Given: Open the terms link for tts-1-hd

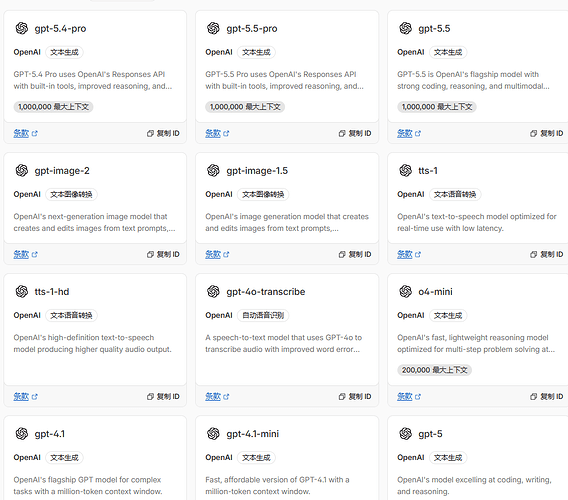Looking at the screenshot, I should (x=25, y=396).
